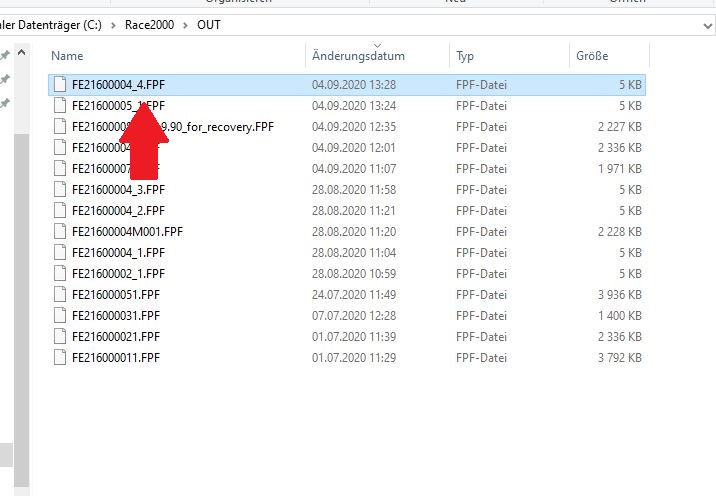716x496 pixels.
Task: Click file icon of FE21600004_1.FPF
Action: (60, 253)
